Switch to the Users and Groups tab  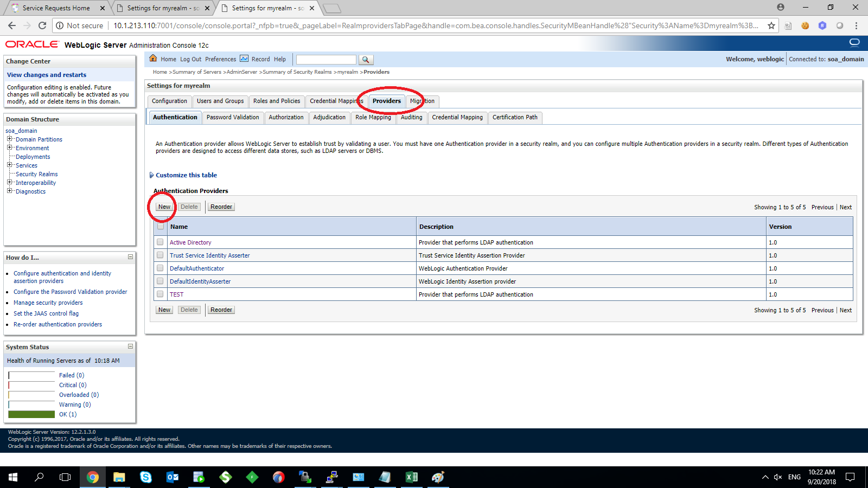click(220, 101)
